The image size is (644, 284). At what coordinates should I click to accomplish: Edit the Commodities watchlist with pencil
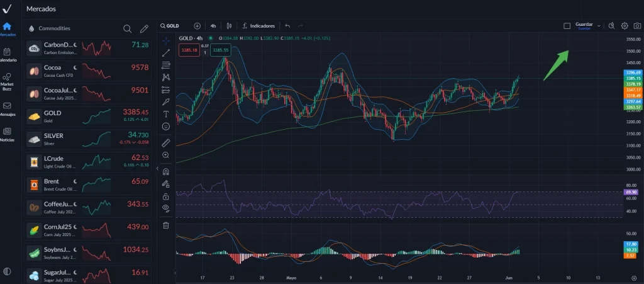[x=144, y=29]
